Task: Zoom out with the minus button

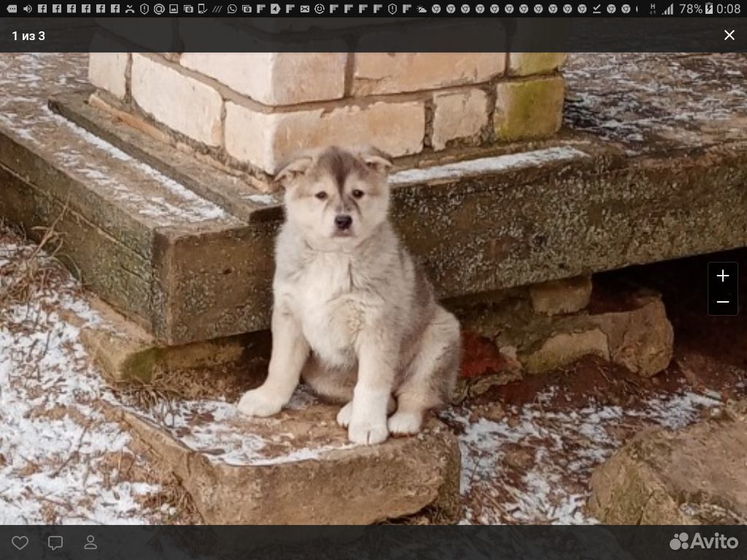Action: (722, 302)
